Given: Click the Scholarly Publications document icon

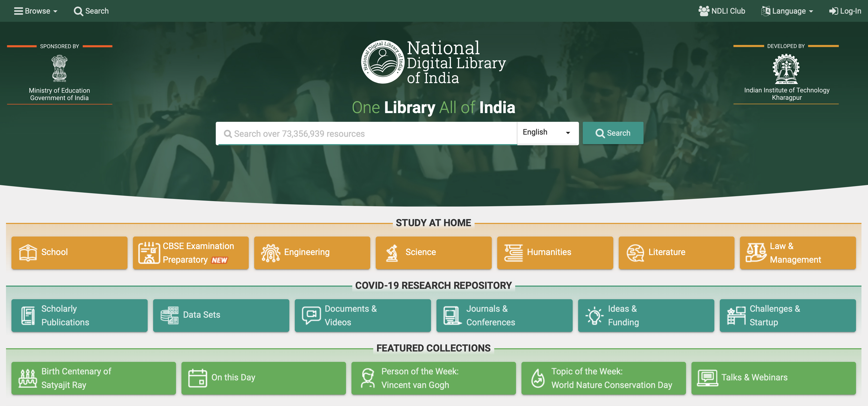Looking at the screenshot, I should [x=28, y=315].
